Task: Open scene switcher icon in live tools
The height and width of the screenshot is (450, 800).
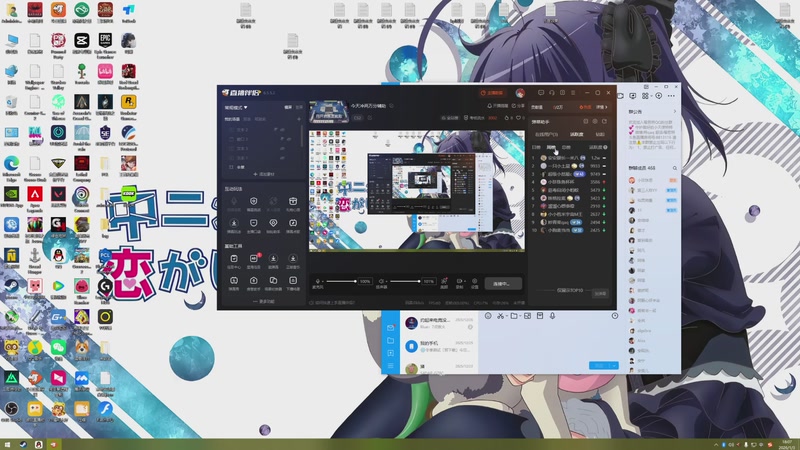Action: point(273,280)
